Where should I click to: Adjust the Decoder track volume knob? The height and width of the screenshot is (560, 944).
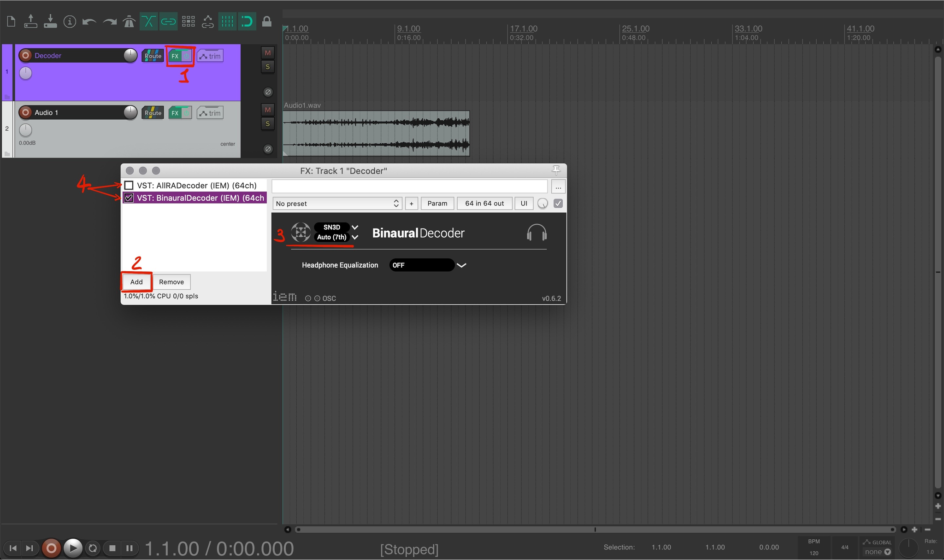pyautogui.click(x=130, y=55)
